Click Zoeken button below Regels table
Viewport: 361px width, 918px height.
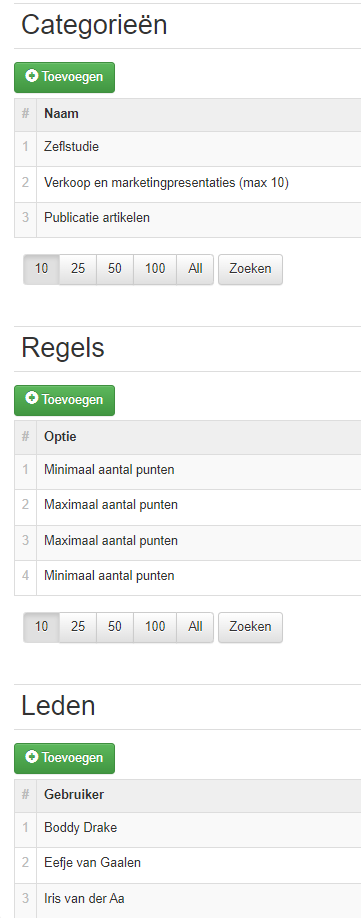(x=250, y=628)
